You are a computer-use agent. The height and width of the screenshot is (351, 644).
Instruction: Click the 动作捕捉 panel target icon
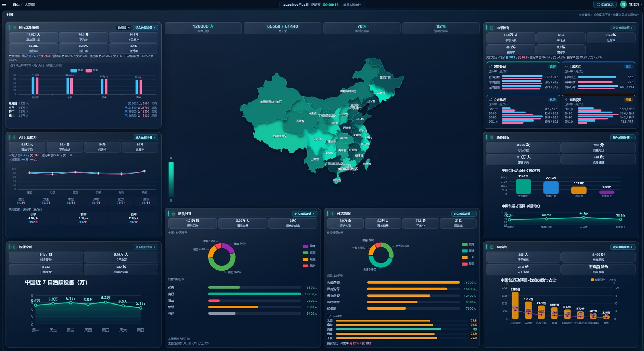click(x=492, y=137)
